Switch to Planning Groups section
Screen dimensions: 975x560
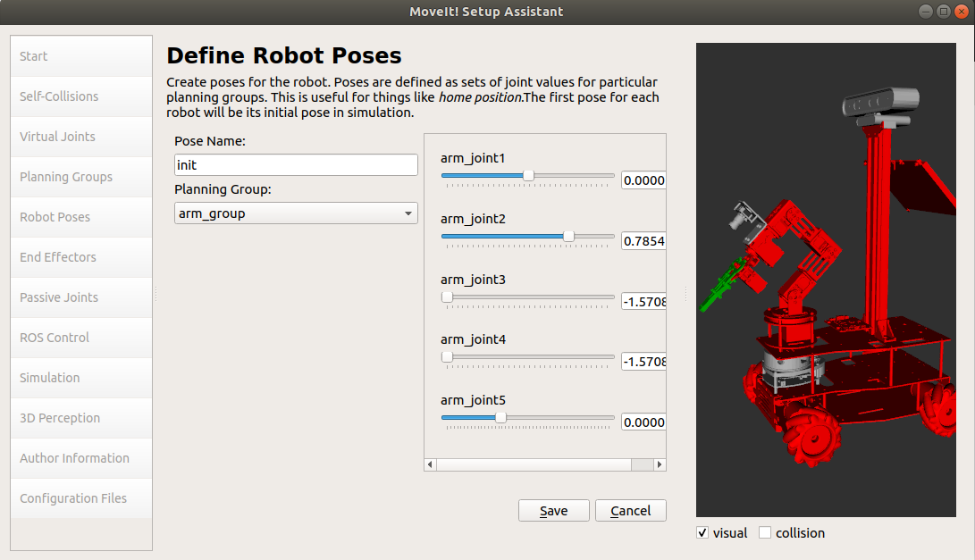click(81, 177)
